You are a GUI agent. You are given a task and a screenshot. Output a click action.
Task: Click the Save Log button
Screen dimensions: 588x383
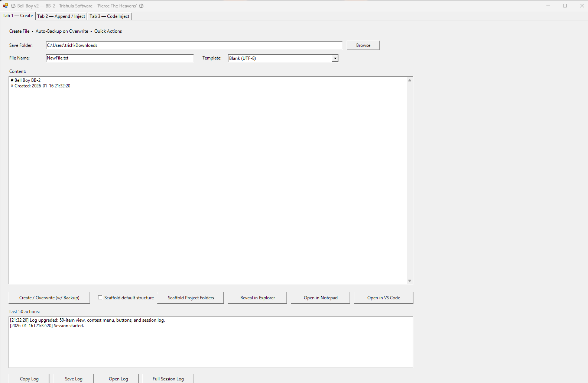pyautogui.click(x=74, y=379)
